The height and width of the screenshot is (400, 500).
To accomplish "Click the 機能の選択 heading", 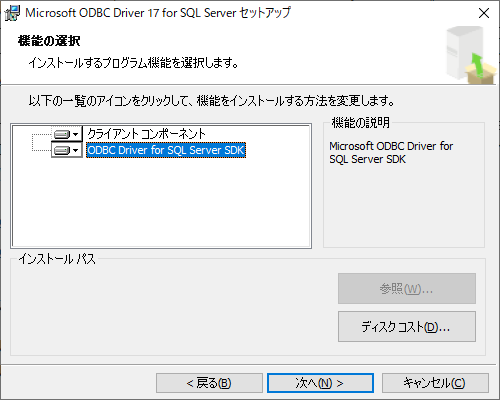I will [x=49, y=41].
